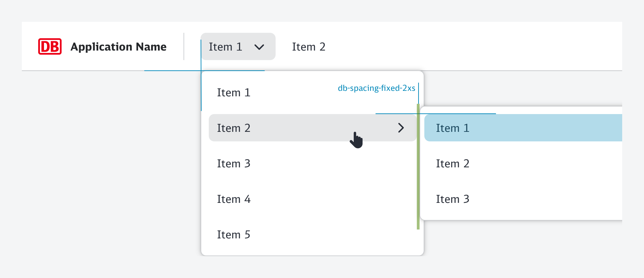The width and height of the screenshot is (644, 278).
Task: Choose Item 1 in the first dropdown panel
Action: coord(234,93)
